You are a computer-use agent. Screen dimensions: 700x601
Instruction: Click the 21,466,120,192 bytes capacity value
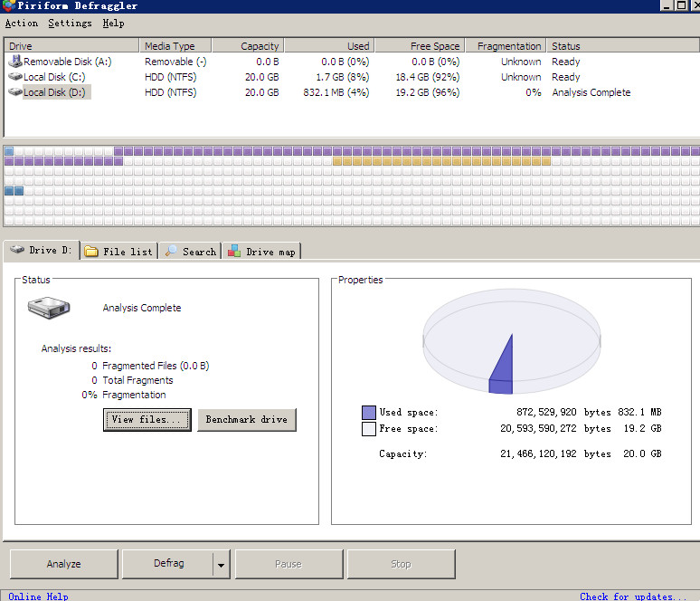(x=555, y=454)
